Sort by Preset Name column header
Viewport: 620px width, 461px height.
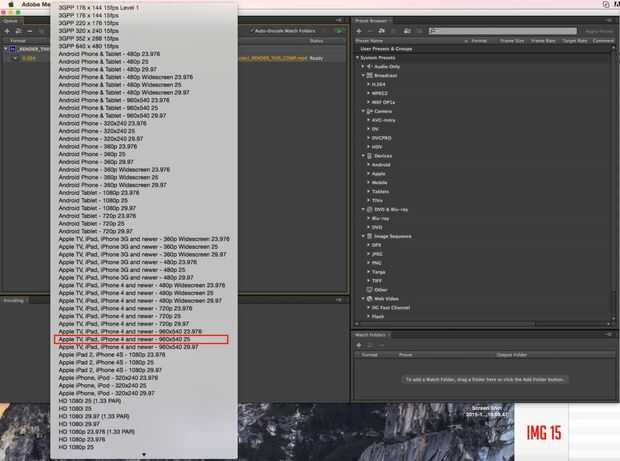(x=369, y=41)
